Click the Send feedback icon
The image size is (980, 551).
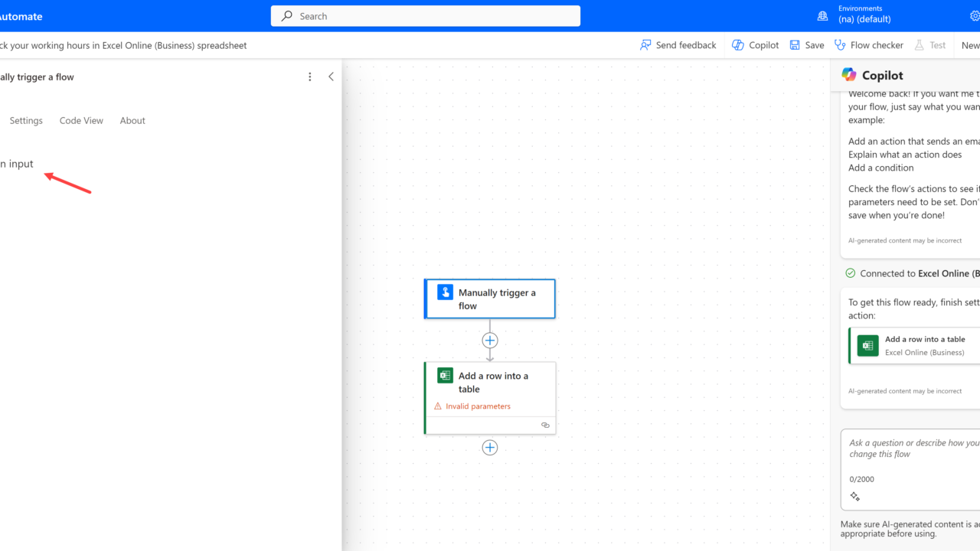pyautogui.click(x=646, y=45)
